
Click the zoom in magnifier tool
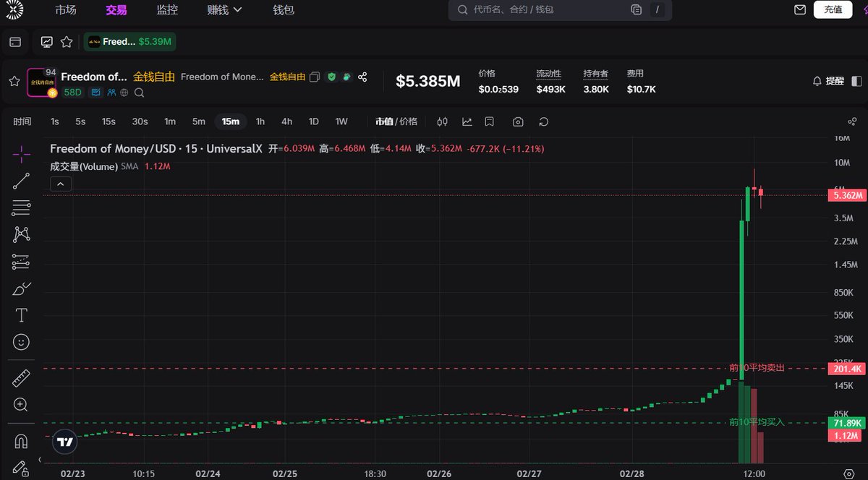point(22,405)
